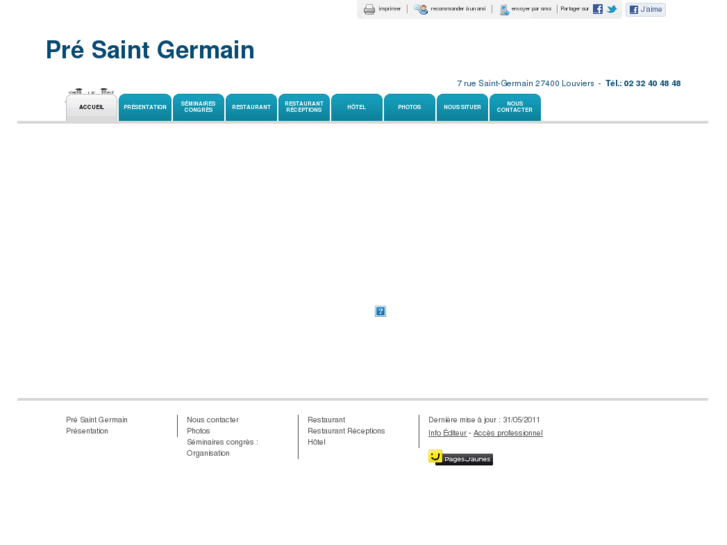
Task: Open footer link Restaurant Réceptions
Action: coord(346,431)
